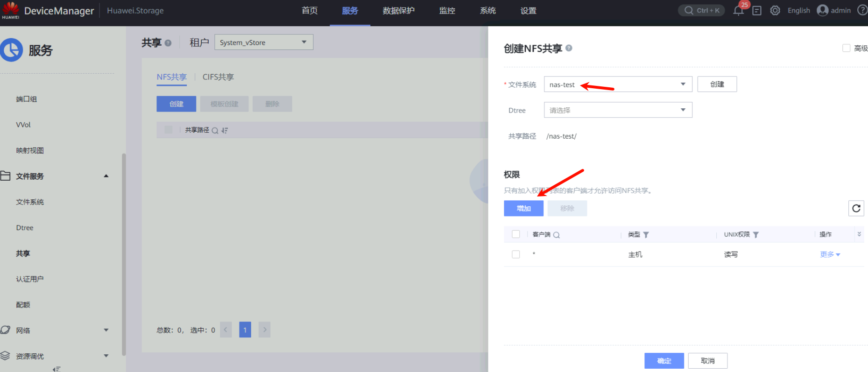Click the filter icon on UNIX权限 column
Screen dimensions: 868x372
click(756, 235)
